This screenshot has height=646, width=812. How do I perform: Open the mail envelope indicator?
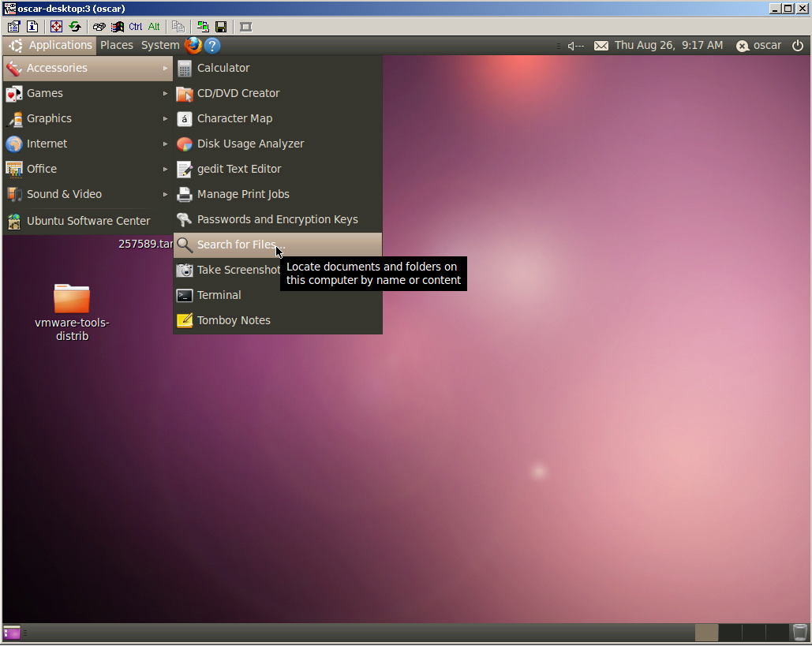click(601, 46)
